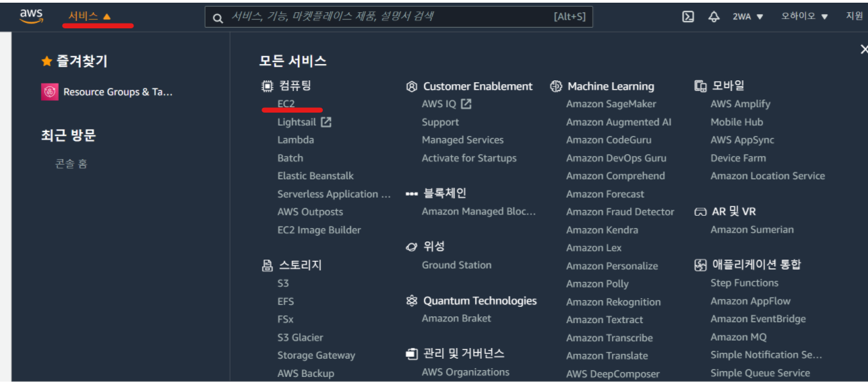Open EC2 Image Builder
868x383 pixels.
[x=319, y=230]
